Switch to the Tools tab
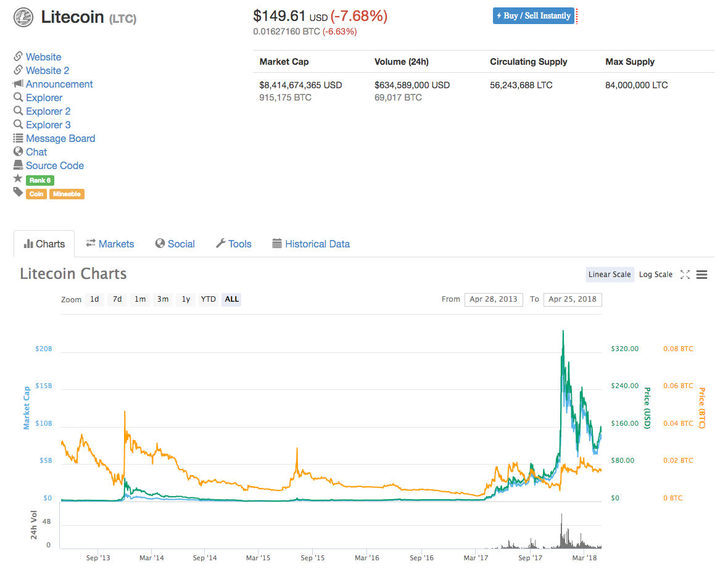The height and width of the screenshot is (572, 728). click(234, 244)
